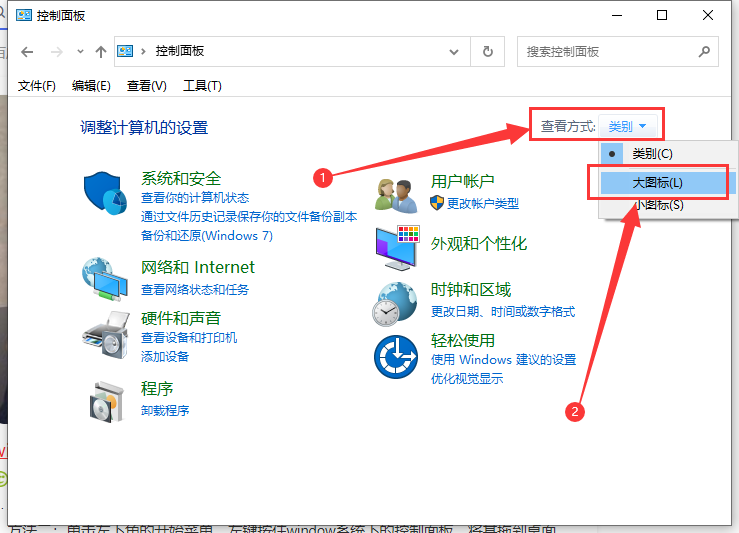This screenshot has height=533, width=739.
Task: Expand the 查看方式 类别 dropdown
Action: pyautogui.click(x=629, y=126)
